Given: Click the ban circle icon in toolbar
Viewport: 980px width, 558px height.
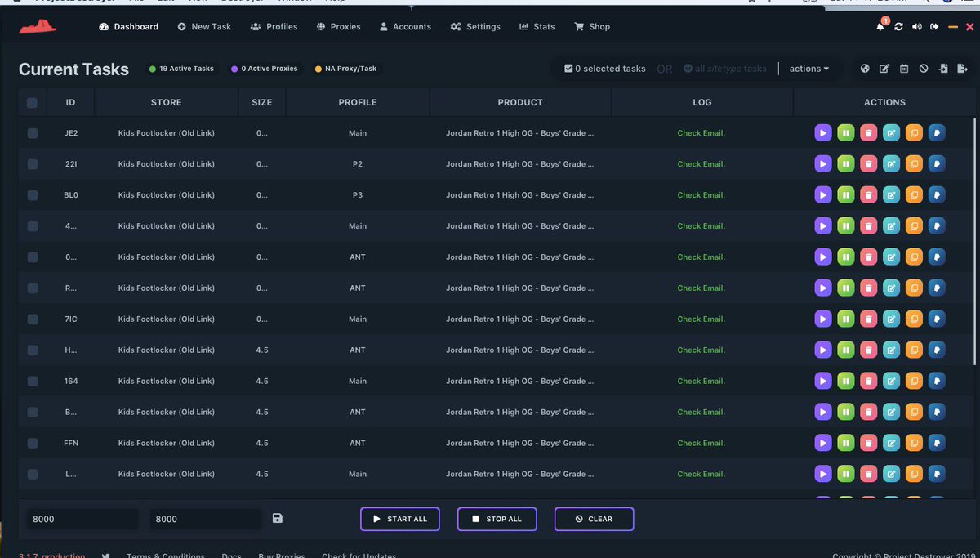Looking at the screenshot, I should [924, 69].
